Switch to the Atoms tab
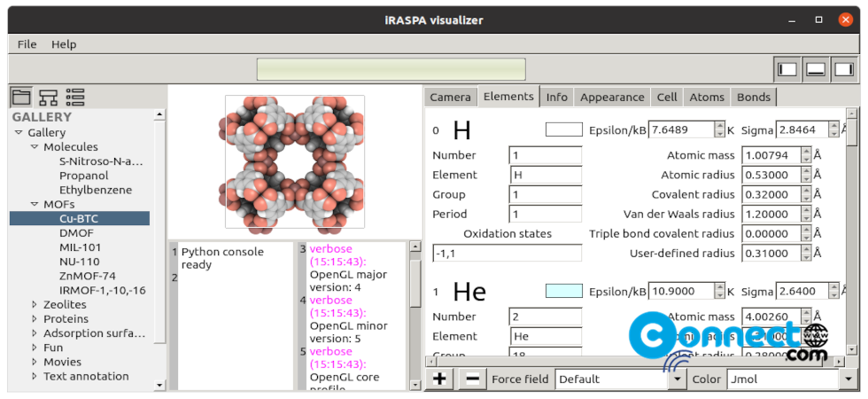This screenshot has height=399, width=868. tap(707, 97)
